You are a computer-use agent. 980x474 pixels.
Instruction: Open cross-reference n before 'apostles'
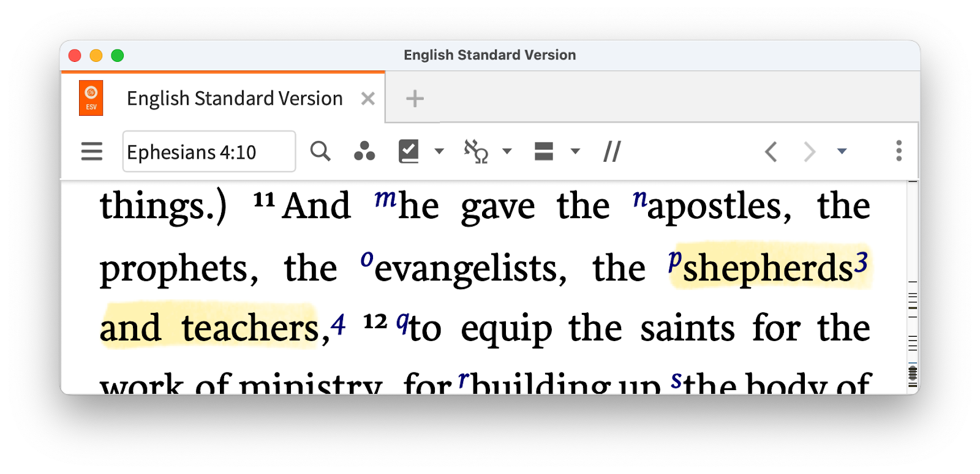[640, 198]
